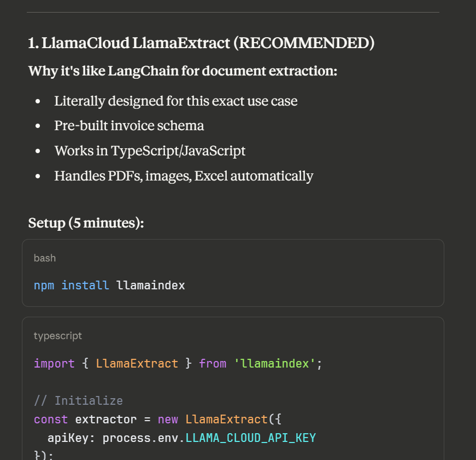Click the 'Setup (5 minutes):' heading
The width and height of the screenshot is (476, 460).
tap(86, 223)
